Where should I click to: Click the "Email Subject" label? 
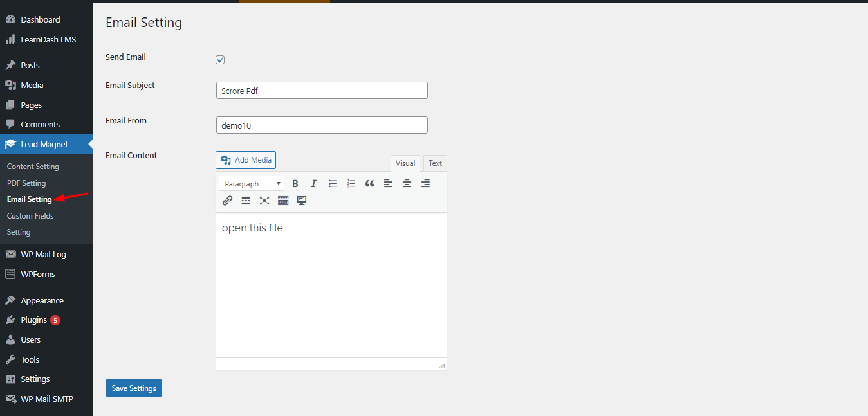point(130,86)
